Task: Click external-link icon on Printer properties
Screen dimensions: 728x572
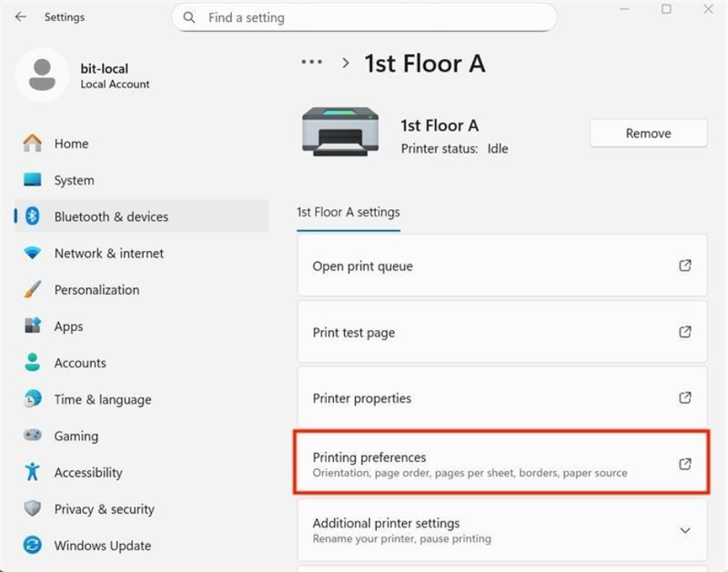Action: [x=685, y=398]
